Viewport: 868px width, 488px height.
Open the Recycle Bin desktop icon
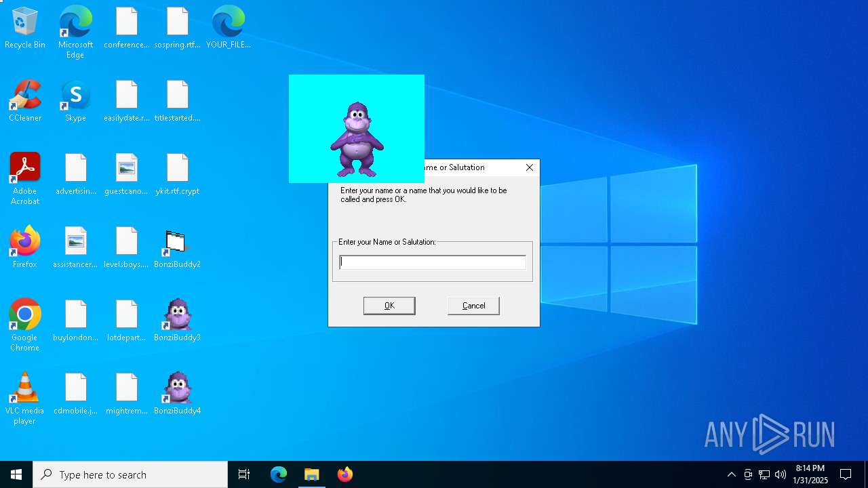[x=25, y=28]
